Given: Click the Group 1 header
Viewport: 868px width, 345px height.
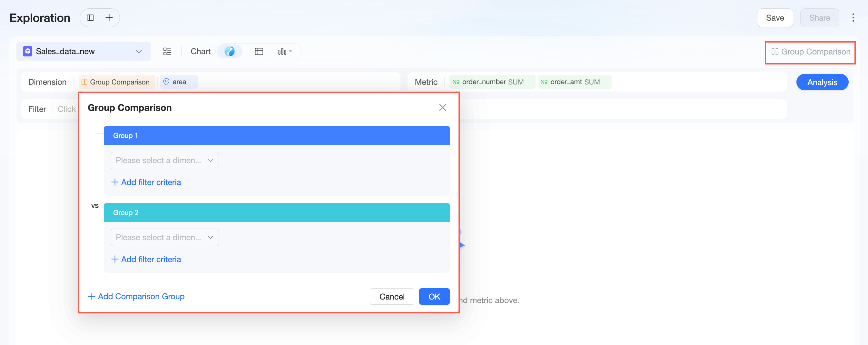Looking at the screenshot, I should click(x=276, y=135).
